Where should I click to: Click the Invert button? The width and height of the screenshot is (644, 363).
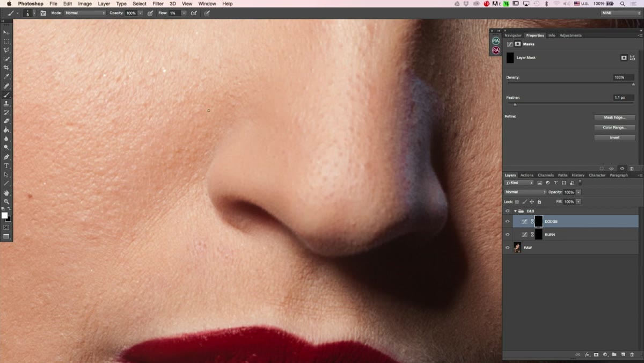(x=615, y=137)
